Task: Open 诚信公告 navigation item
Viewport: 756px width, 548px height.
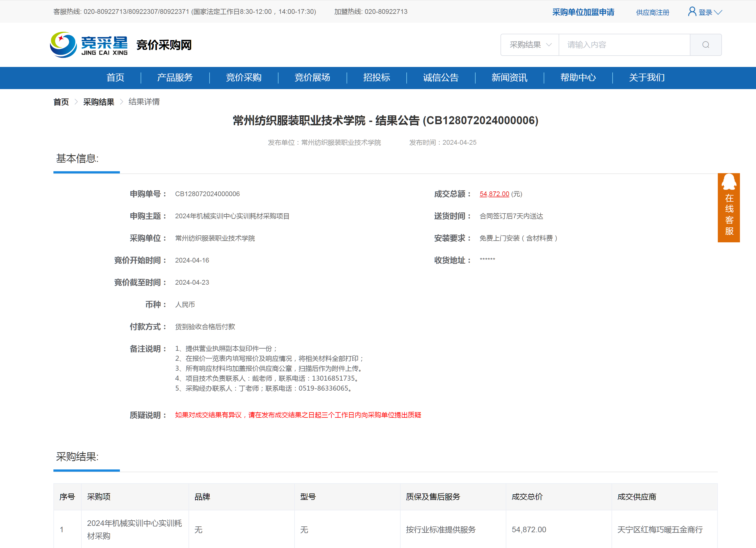Action: pos(441,78)
